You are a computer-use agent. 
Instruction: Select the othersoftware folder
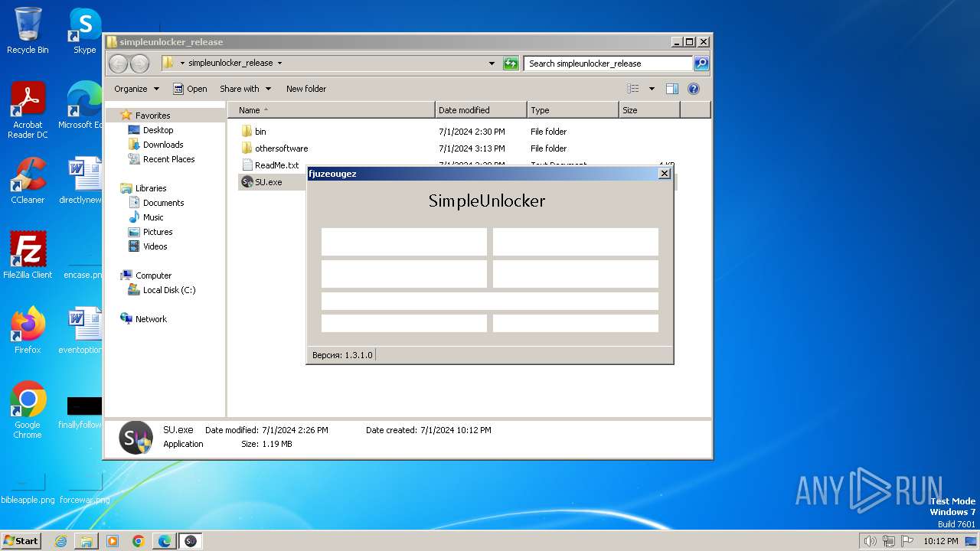point(281,148)
